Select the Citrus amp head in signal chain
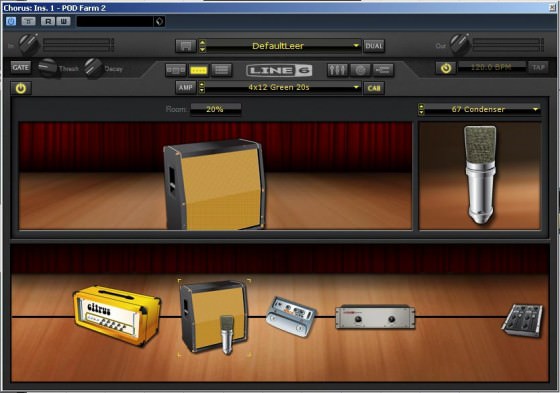The image size is (560, 393). point(117,315)
